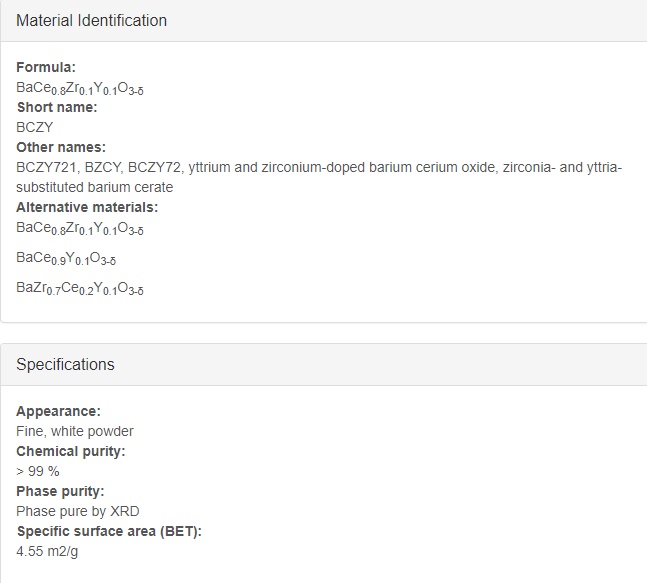Image resolution: width=647 pixels, height=583 pixels.
Task: Click the Appearance label
Action: coord(58,411)
